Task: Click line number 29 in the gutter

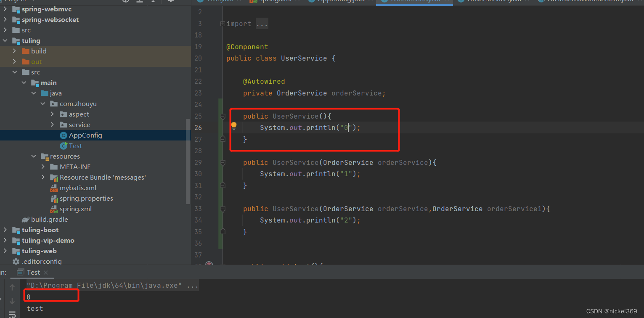Action: (x=198, y=162)
